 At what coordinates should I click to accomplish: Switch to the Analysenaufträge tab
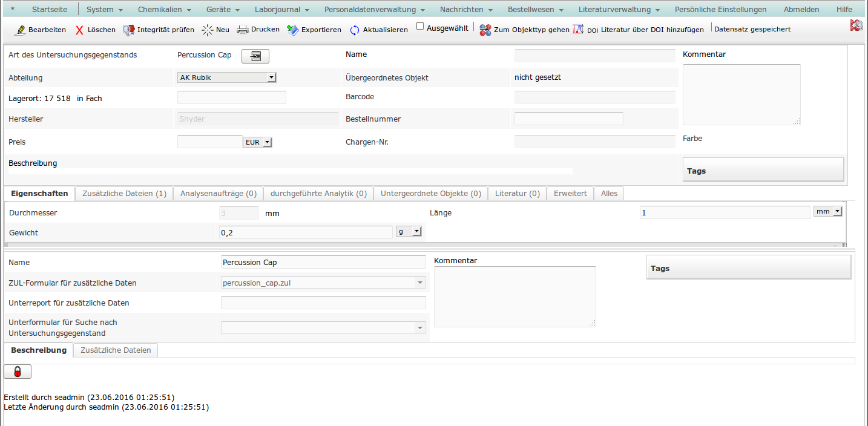tap(219, 194)
